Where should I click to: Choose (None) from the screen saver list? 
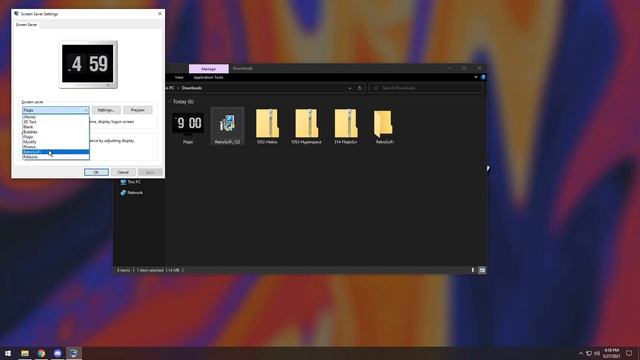click(56, 117)
